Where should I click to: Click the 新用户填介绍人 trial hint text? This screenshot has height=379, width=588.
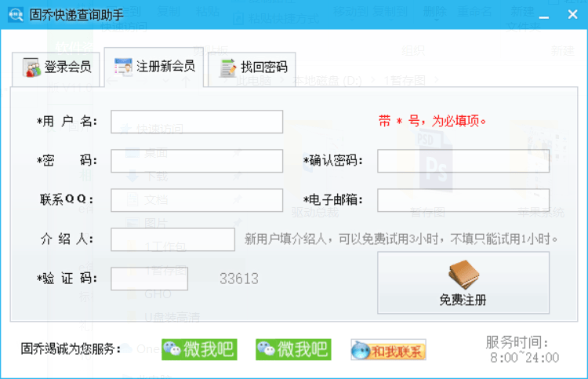tap(401, 239)
